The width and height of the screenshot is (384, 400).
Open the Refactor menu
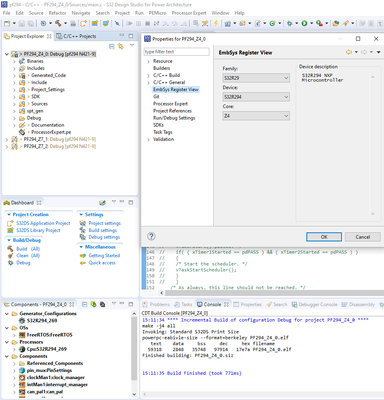click(x=57, y=13)
